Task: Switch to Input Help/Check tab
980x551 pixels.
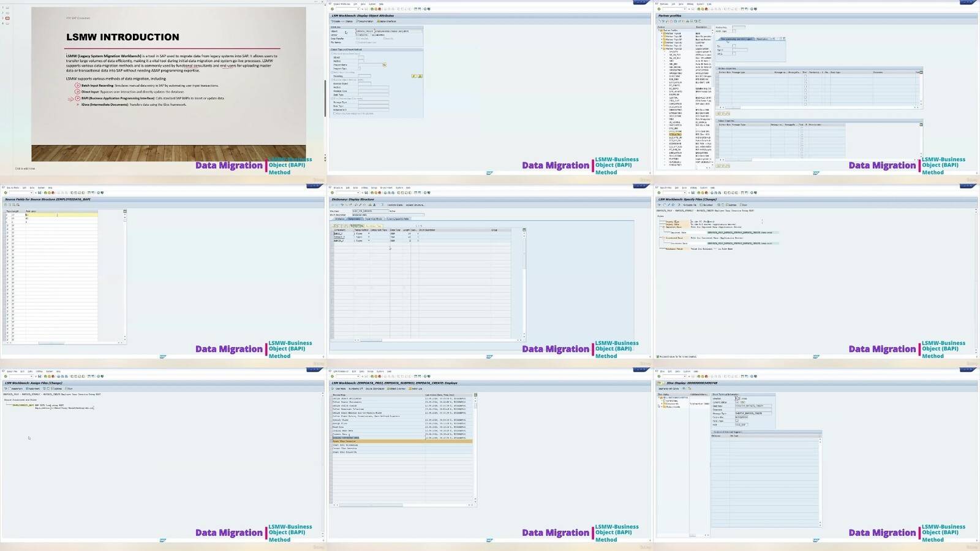Action: pos(374,219)
